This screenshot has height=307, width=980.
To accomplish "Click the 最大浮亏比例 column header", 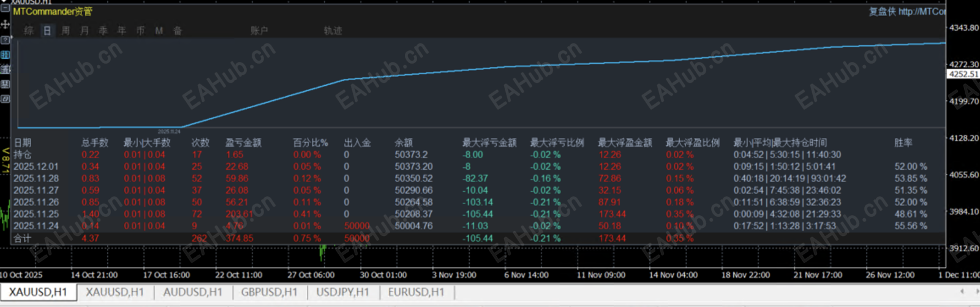I will click(557, 143).
